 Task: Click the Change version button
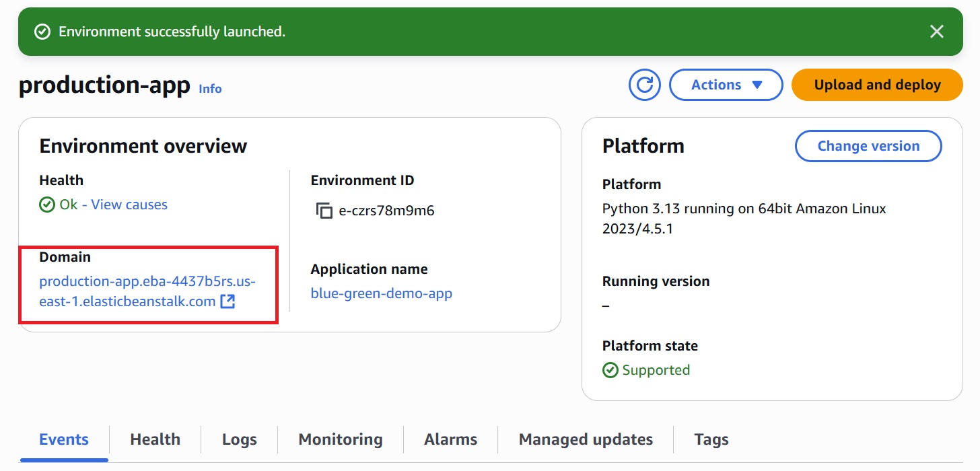point(868,146)
